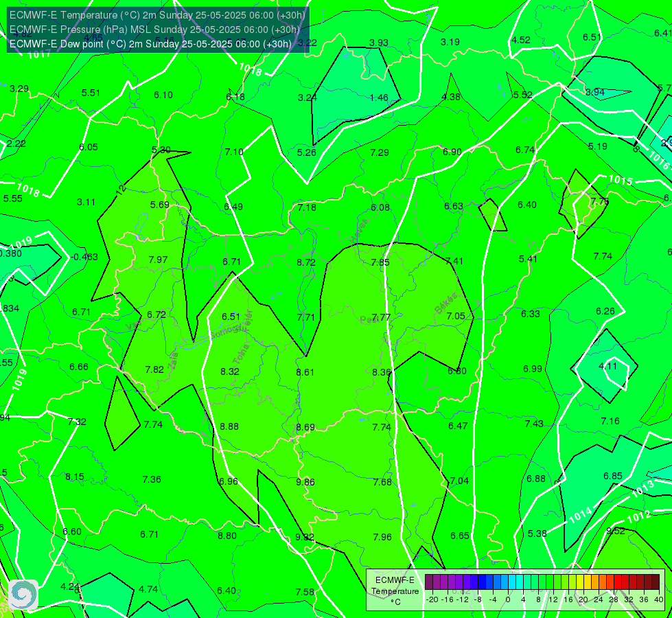This screenshot has width=672, height=618.
Task: Click the 6.10 dew point value
Action: point(163,95)
